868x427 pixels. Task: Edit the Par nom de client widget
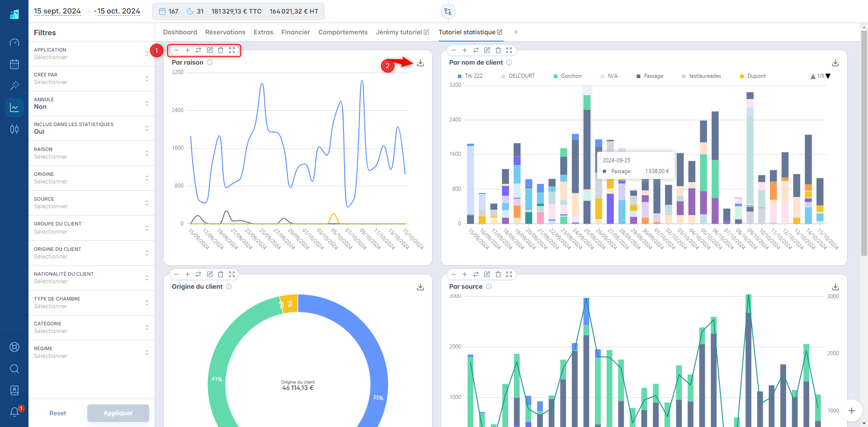pos(487,50)
